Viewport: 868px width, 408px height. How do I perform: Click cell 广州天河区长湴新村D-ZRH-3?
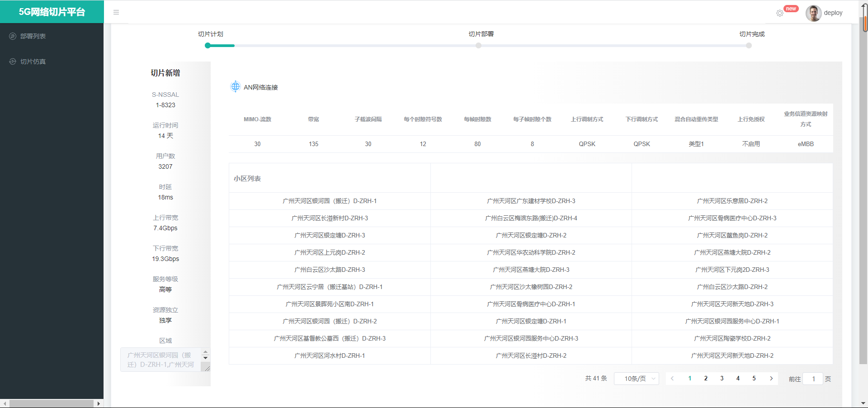[330, 218]
